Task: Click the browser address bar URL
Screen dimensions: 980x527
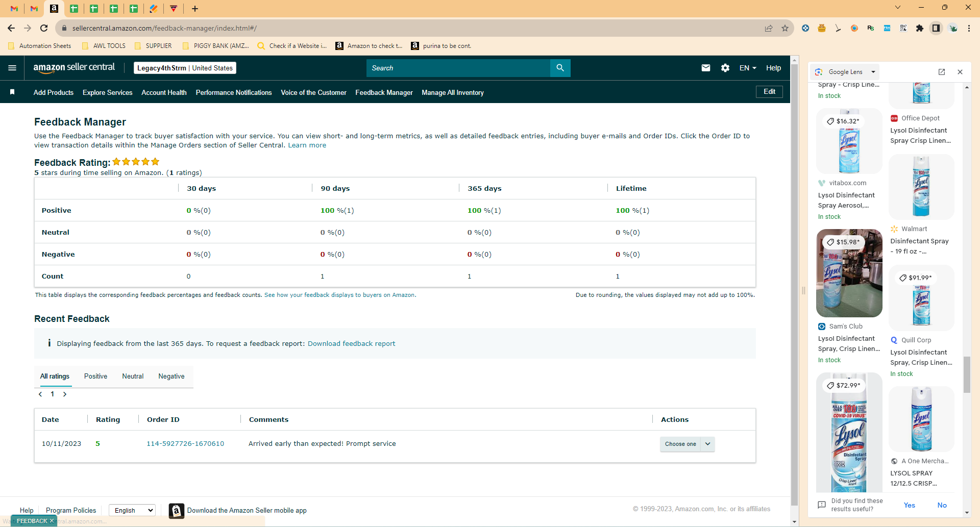Action: [x=164, y=28]
